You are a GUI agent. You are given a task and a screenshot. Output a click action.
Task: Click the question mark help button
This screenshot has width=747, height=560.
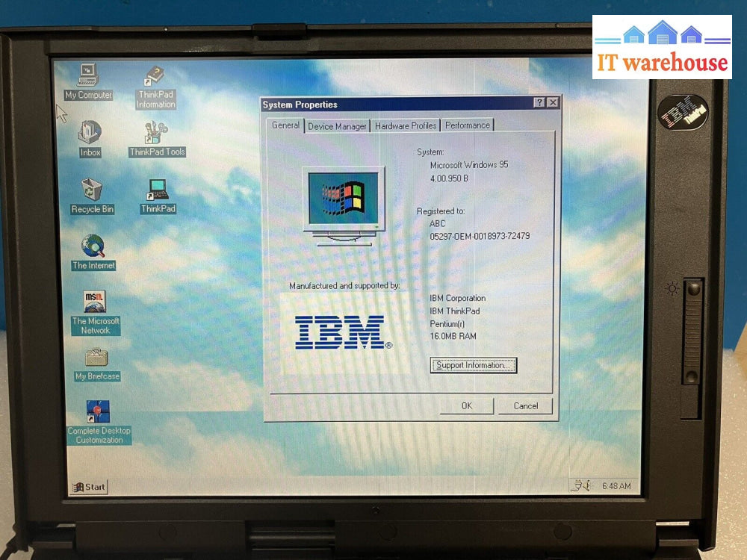click(x=539, y=103)
